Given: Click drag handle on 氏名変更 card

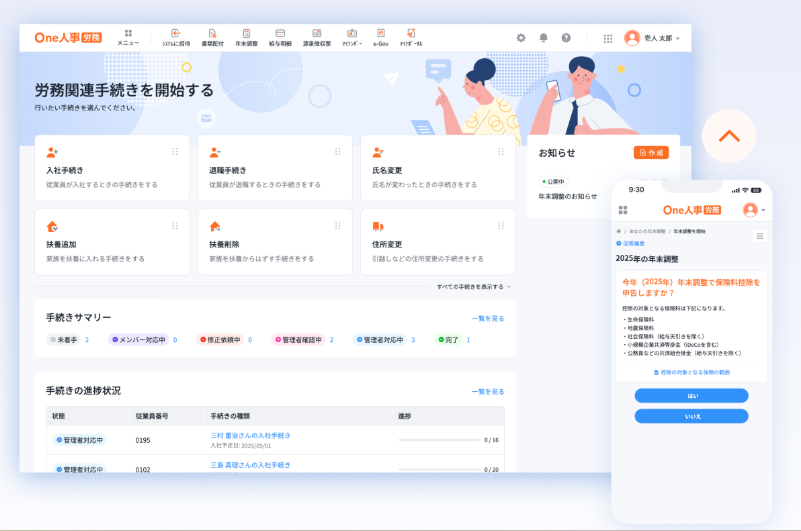Looking at the screenshot, I should point(501,152).
